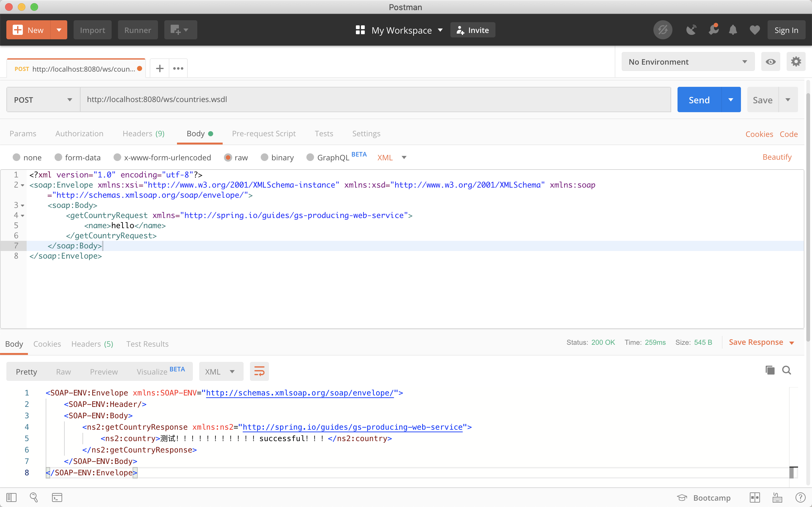The width and height of the screenshot is (812, 507).
Task: Open notifications via the bell icon
Action: pos(733,29)
